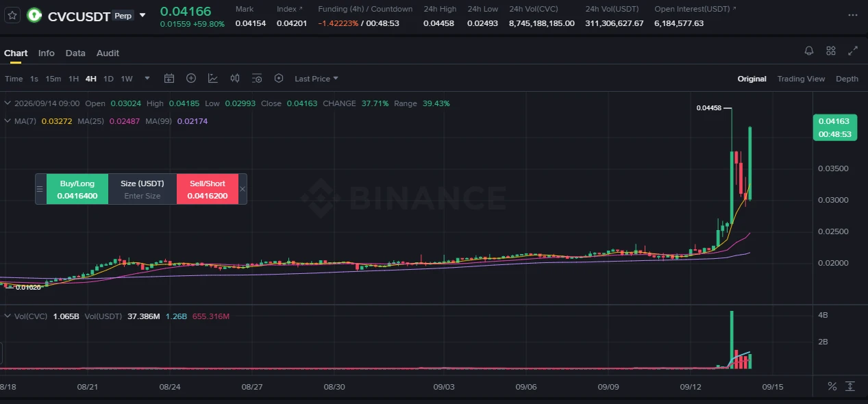Expand chart to fullscreen with arrows icon
Image resolution: width=868 pixels, height=404 pixels.
coord(853,51)
